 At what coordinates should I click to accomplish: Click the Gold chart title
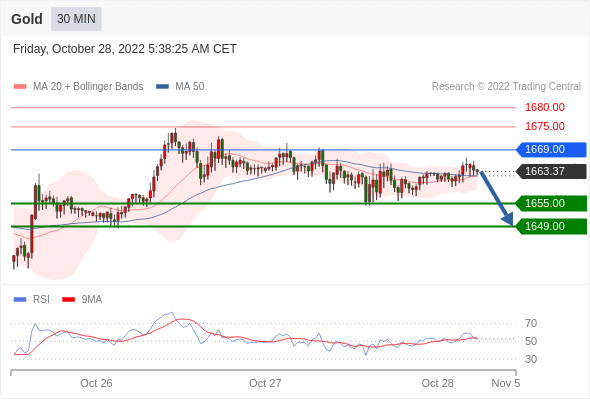pos(27,19)
